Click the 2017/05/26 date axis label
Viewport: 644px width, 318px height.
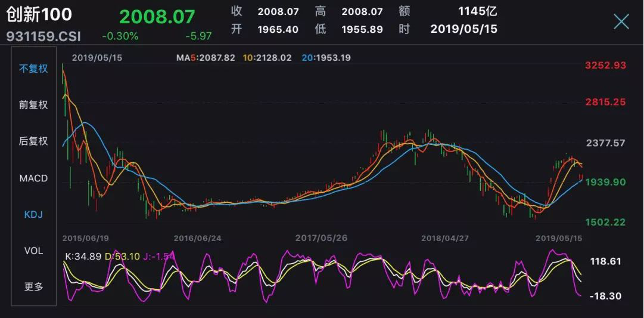(320, 238)
